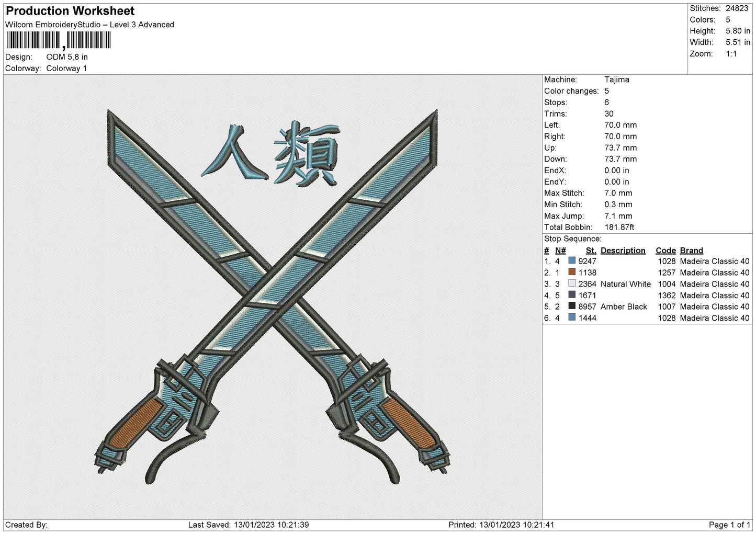Click the height value 5.80 in

coord(738,31)
